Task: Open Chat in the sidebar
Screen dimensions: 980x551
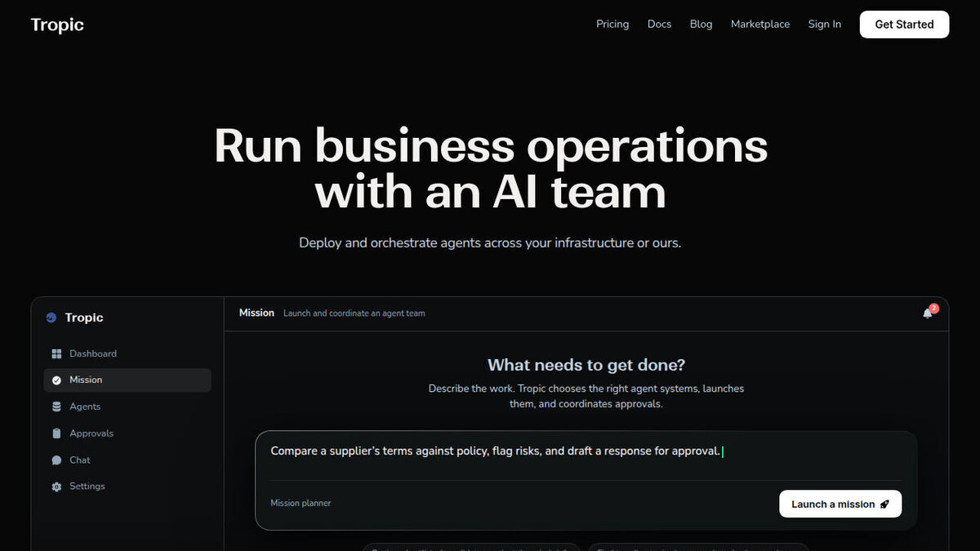Action: point(127,460)
